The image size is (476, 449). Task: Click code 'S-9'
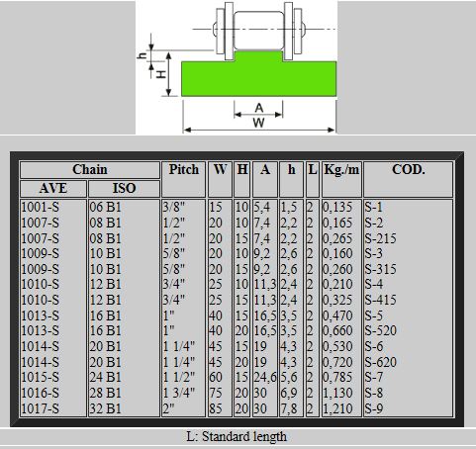coord(374,408)
